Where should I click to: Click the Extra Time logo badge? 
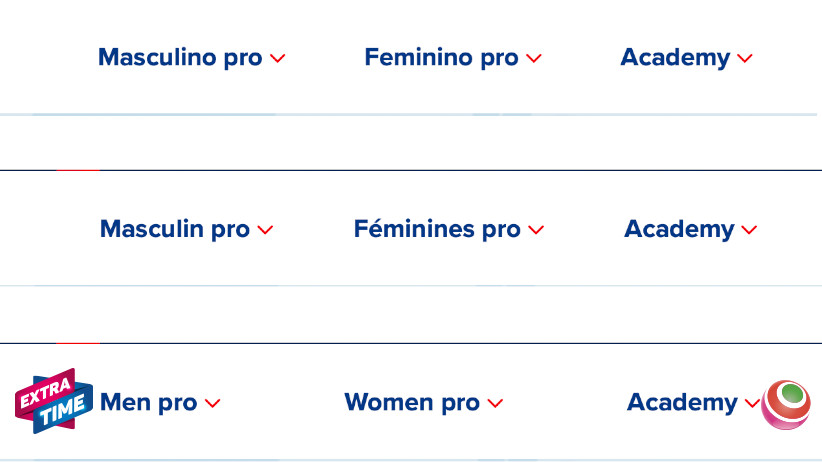pyautogui.click(x=53, y=401)
